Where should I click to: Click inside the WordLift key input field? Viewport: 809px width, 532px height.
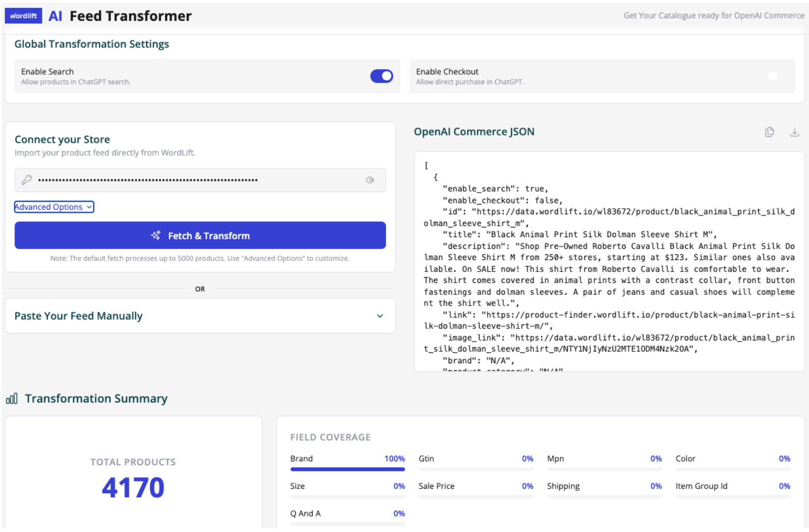coord(197,180)
